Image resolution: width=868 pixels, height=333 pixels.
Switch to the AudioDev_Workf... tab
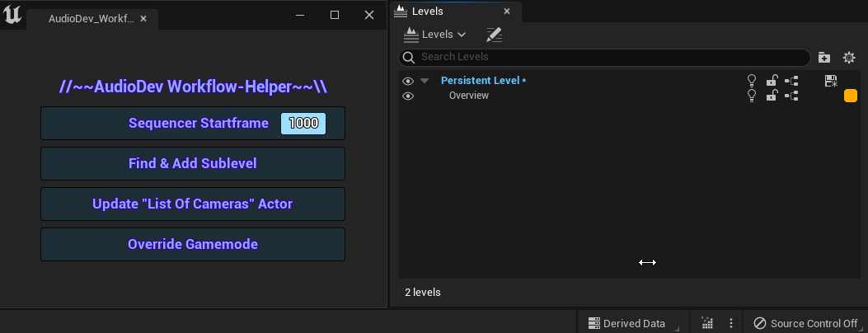(90, 18)
